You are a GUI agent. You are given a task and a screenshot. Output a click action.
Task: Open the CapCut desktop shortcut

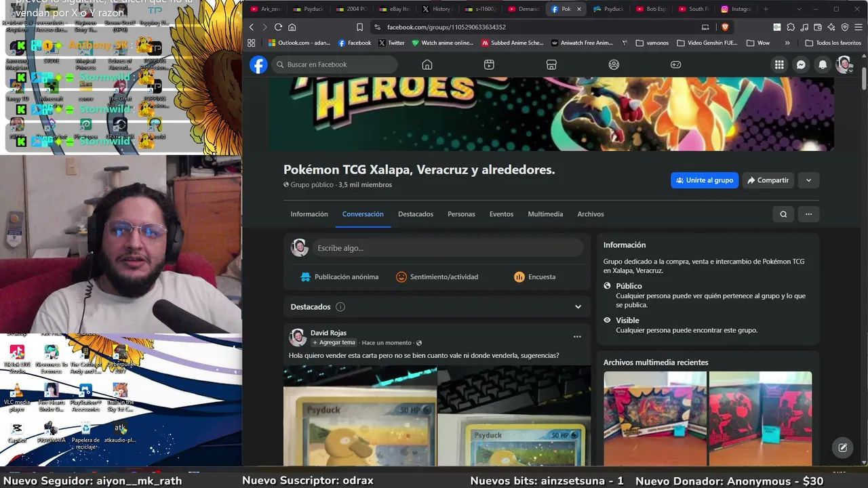point(17,432)
